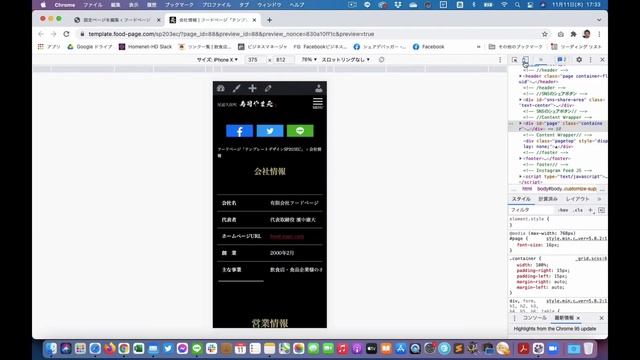Expand the header element node
This screenshot has height=360, width=640.
(520, 76)
